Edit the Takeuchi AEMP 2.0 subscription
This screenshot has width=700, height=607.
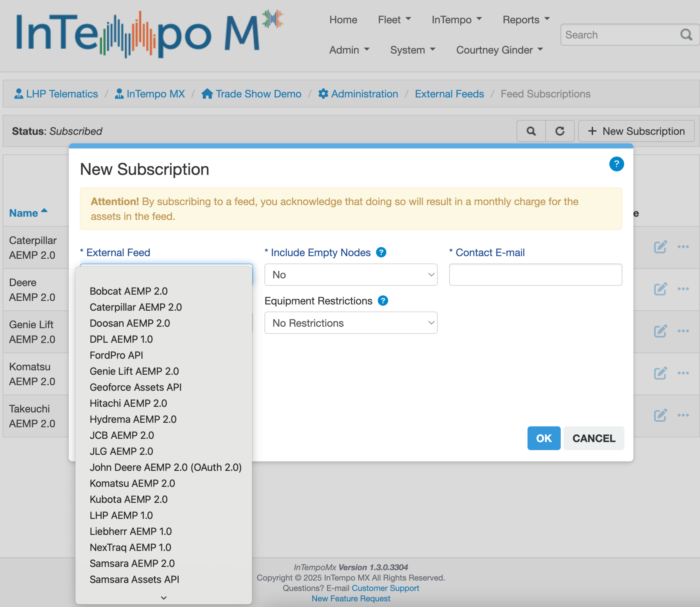(660, 415)
